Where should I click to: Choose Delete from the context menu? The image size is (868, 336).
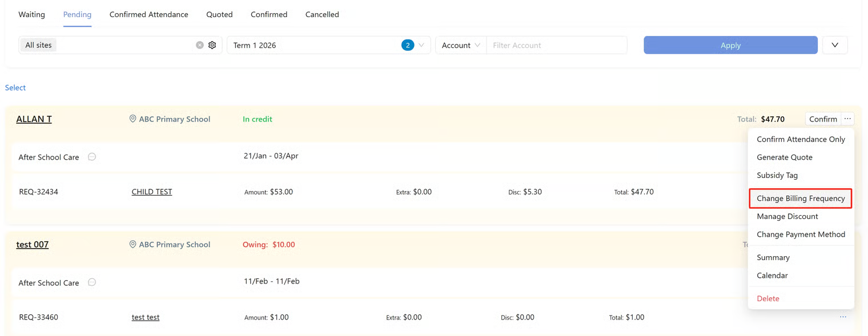(767, 298)
